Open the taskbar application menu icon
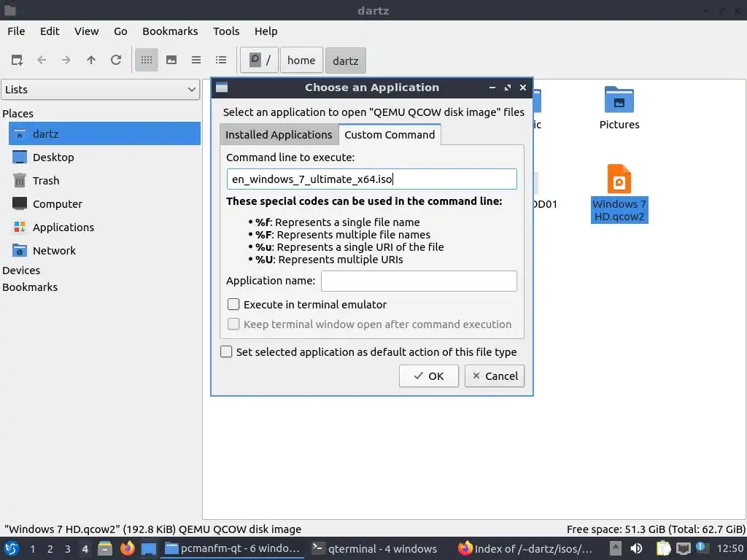This screenshot has width=747, height=560. coord(12,548)
